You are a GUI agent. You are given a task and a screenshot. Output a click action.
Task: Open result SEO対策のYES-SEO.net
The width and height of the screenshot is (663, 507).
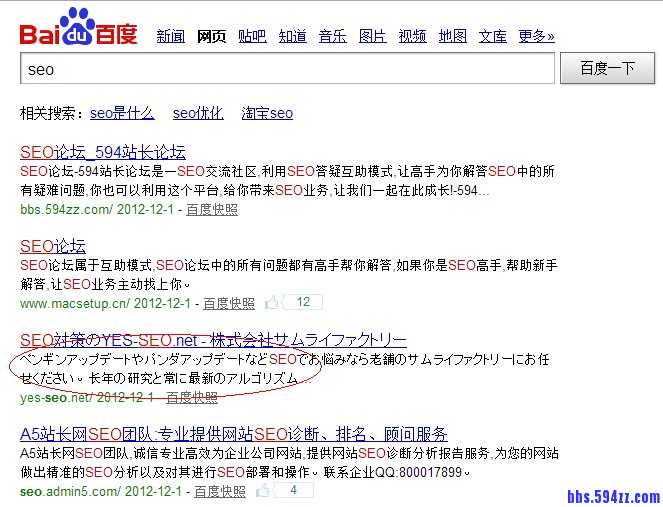(213, 340)
